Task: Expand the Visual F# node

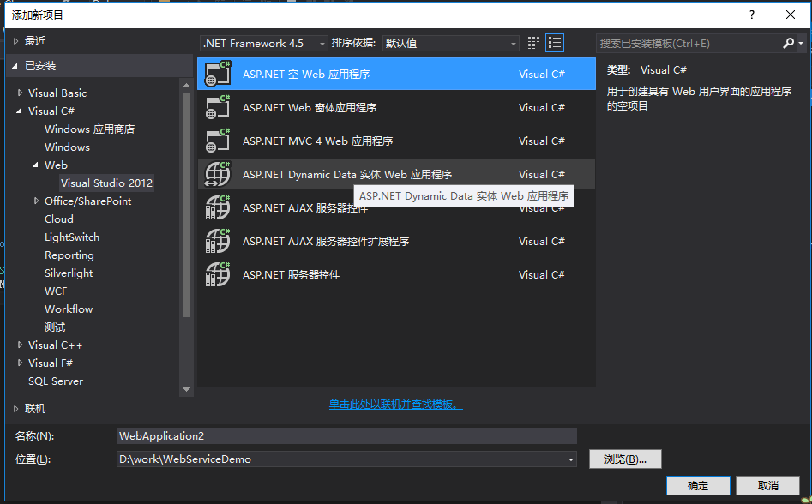Action: 21,363
